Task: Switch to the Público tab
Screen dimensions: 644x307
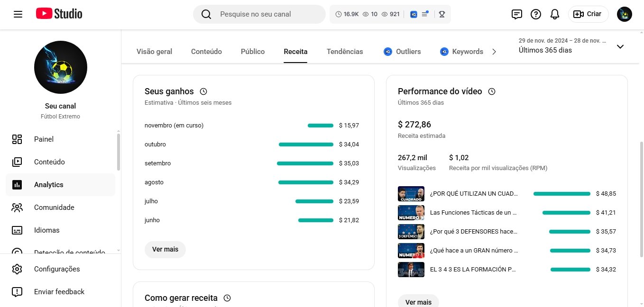Action: [x=252, y=52]
